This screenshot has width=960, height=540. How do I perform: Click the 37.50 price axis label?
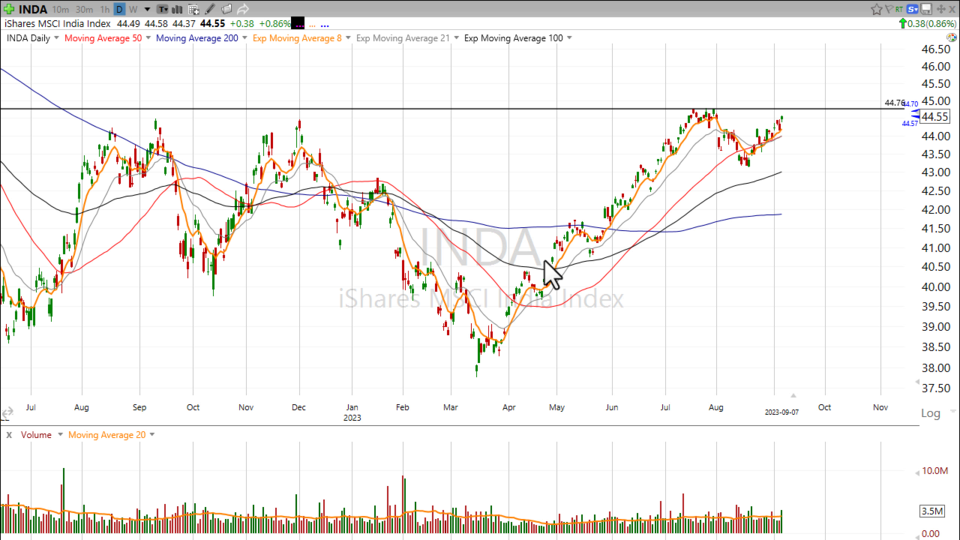[x=936, y=388]
